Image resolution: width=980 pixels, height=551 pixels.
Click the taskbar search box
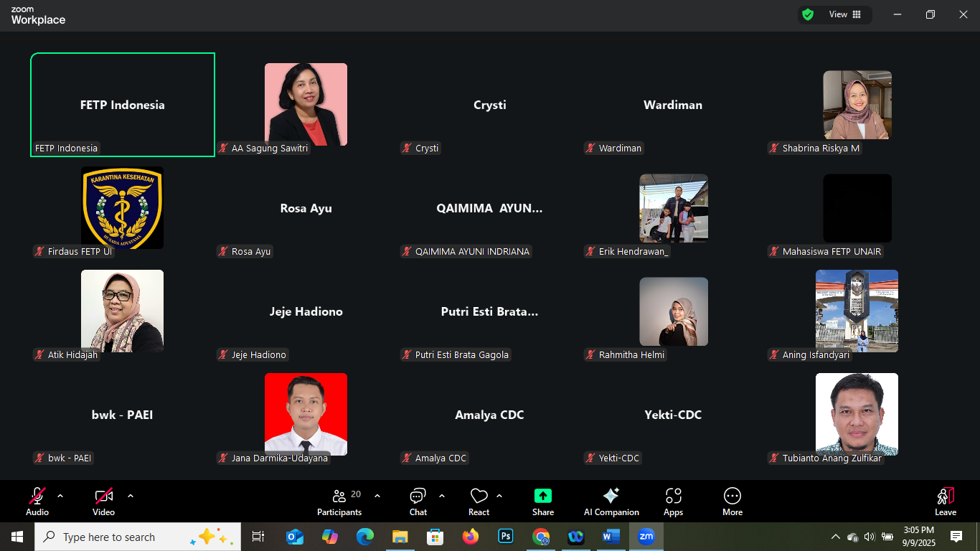coord(138,537)
